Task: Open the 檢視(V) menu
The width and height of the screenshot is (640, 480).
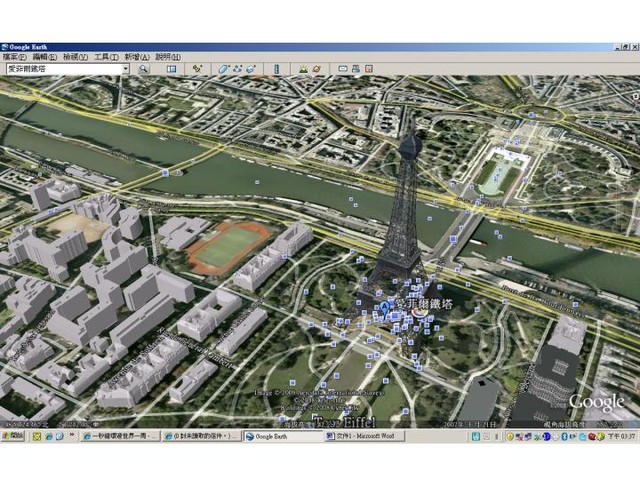Action: (x=76, y=57)
